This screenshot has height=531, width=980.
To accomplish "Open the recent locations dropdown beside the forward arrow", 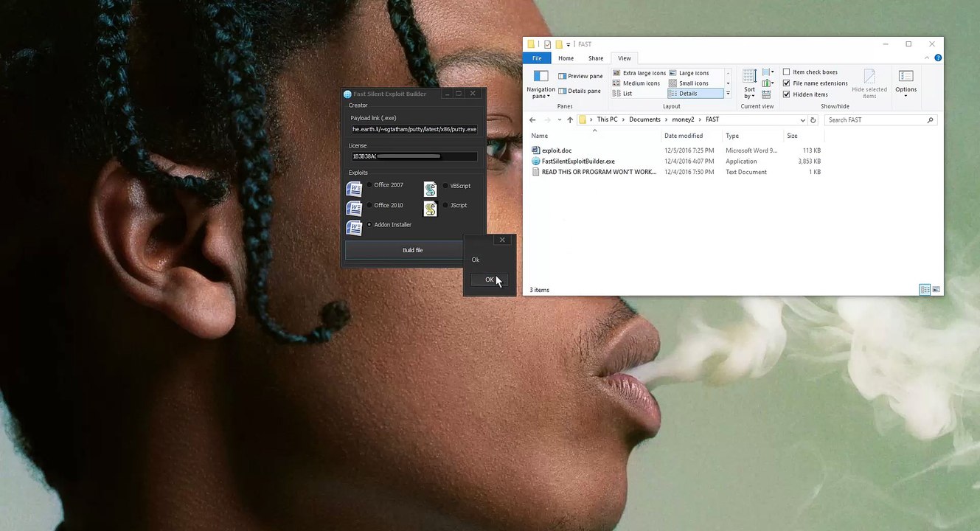I will (x=559, y=120).
